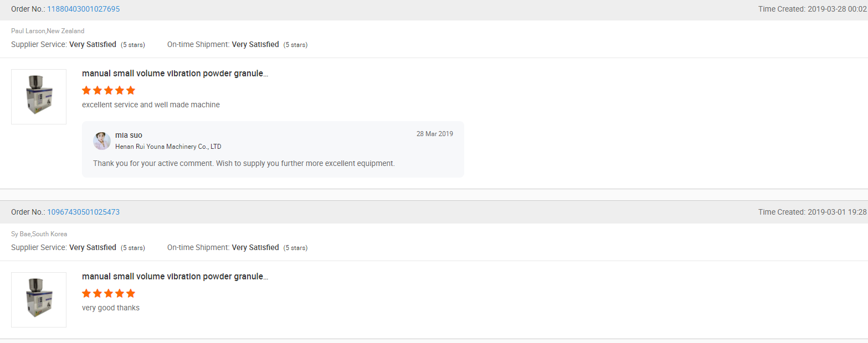Viewport: 868px width, 343px height.
Task: Click 'excellent service and well made machine' comment
Action: click(x=151, y=105)
